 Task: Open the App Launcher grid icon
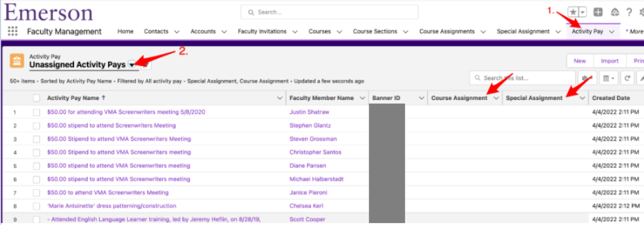click(13, 31)
